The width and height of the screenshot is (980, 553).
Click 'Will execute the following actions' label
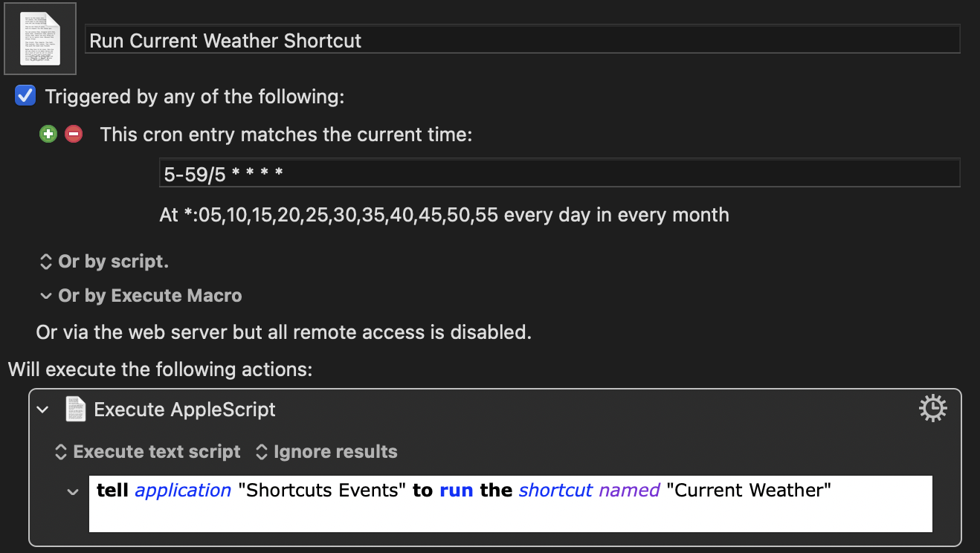[160, 369]
